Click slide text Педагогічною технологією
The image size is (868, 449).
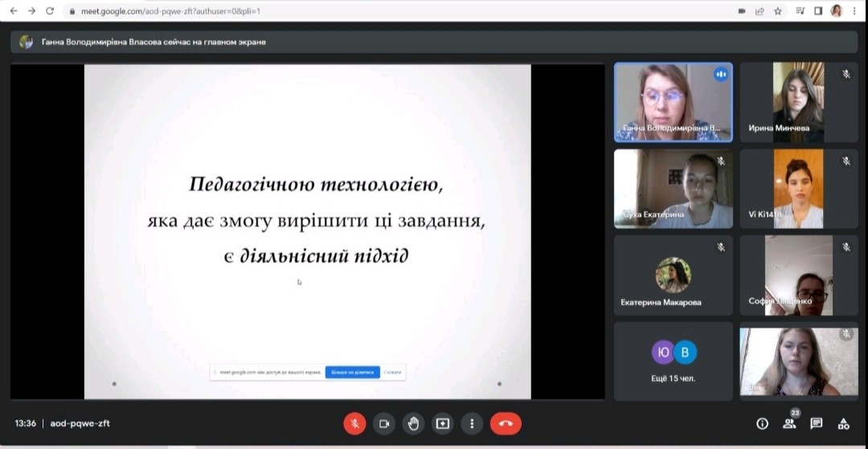coord(316,186)
